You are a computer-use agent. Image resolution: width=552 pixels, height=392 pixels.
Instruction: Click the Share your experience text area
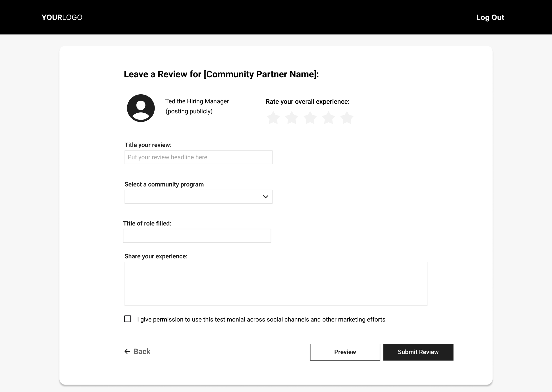click(276, 284)
